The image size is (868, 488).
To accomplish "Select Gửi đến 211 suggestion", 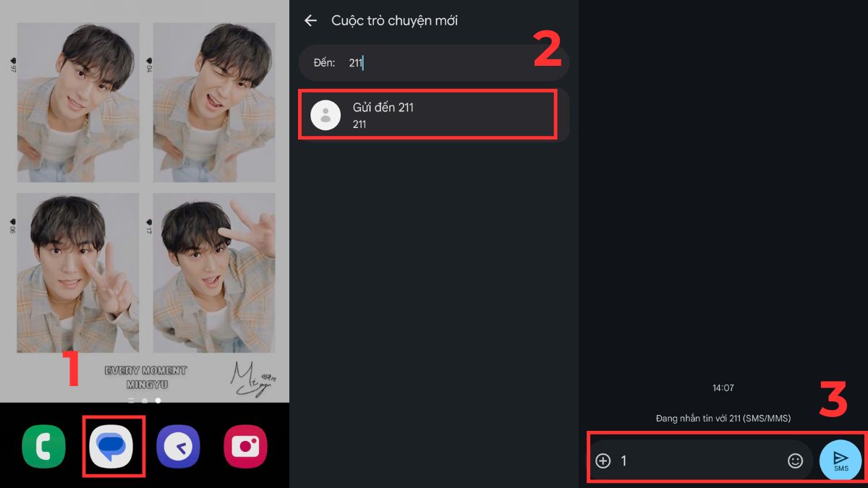I will pyautogui.click(x=428, y=115).
